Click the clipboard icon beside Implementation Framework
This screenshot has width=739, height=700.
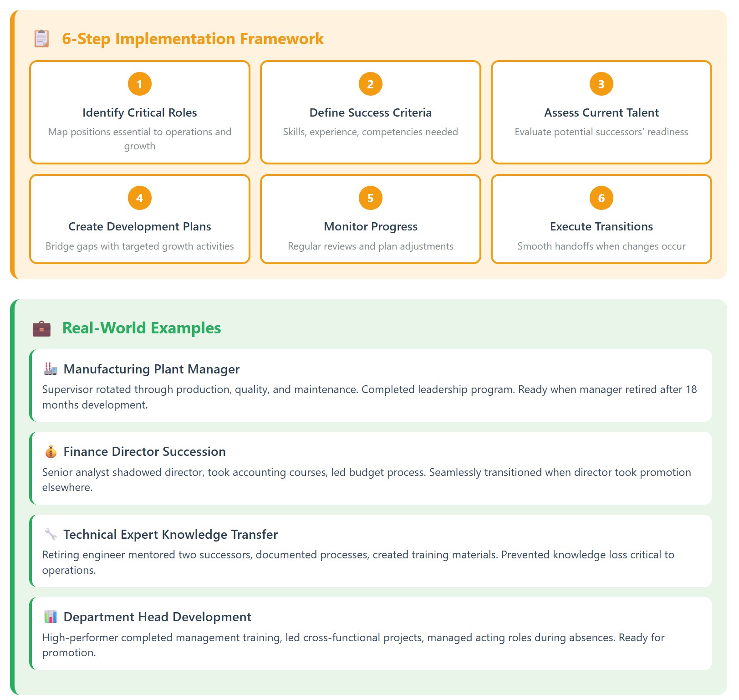pos(41,39)
